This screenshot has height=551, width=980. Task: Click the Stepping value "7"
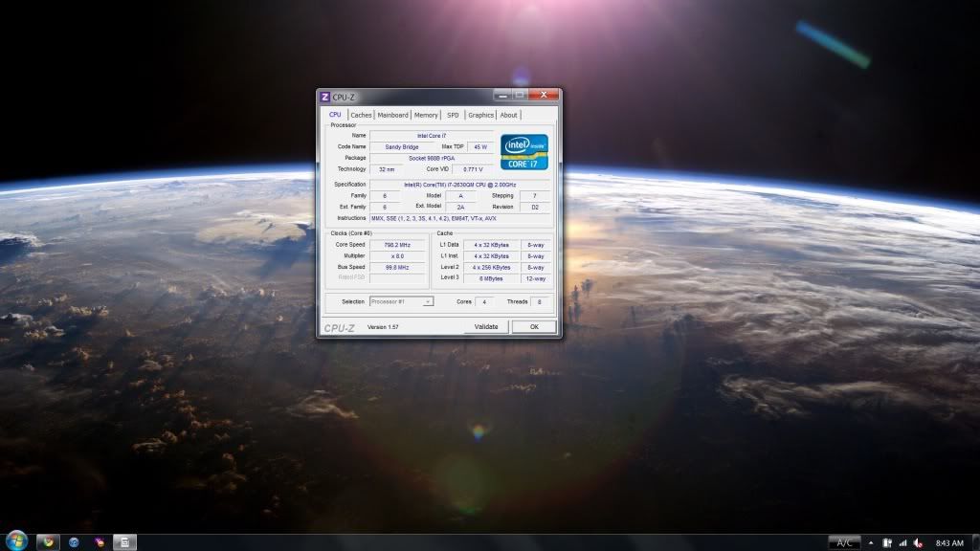point(534,196)
